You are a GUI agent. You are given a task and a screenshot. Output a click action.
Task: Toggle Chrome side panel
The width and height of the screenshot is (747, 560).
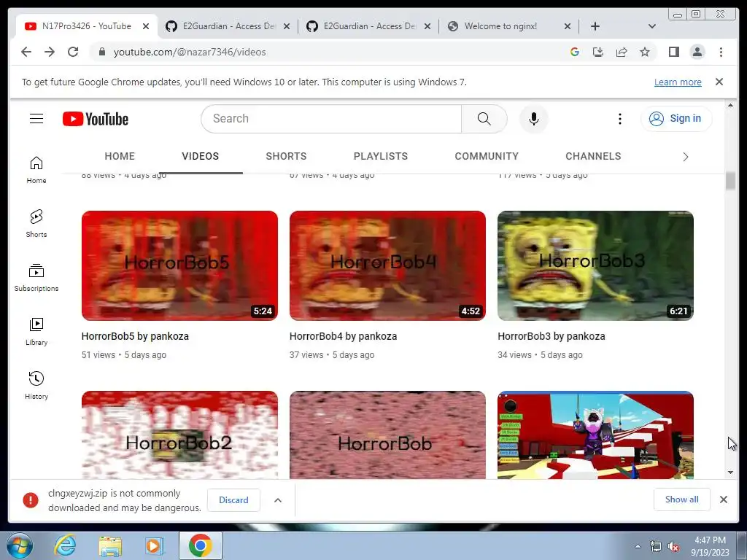coord(673,52)
